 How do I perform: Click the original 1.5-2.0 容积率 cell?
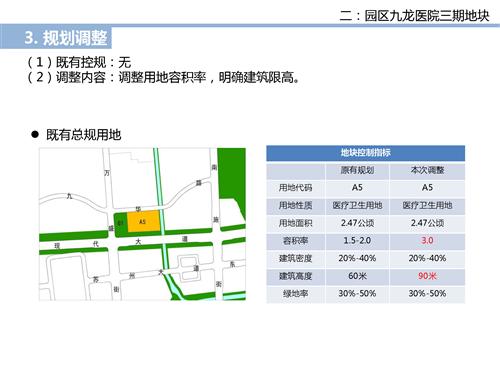357,240
